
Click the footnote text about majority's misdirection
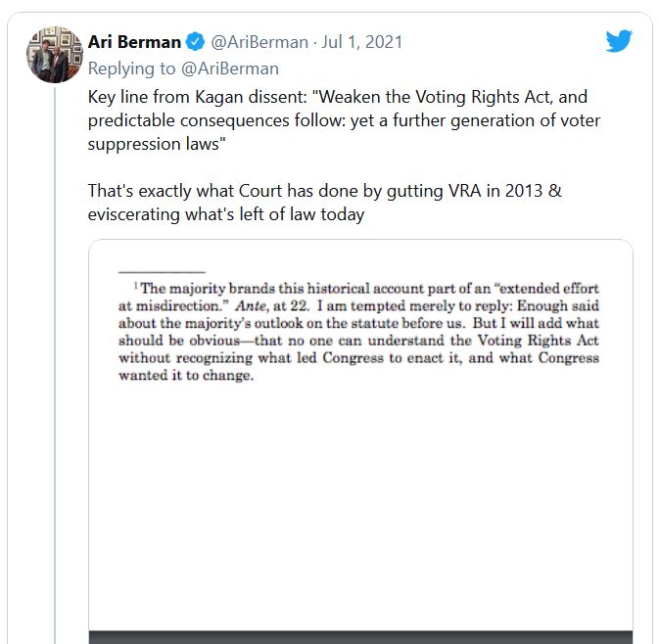pos(358,332)
